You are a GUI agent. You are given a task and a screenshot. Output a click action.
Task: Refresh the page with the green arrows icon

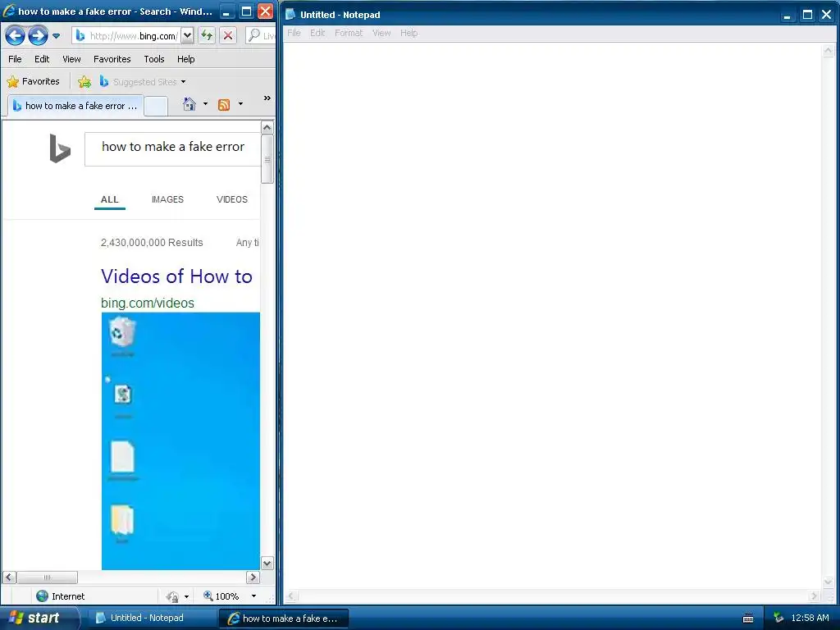pyautogui.click(x=207, y=36)
